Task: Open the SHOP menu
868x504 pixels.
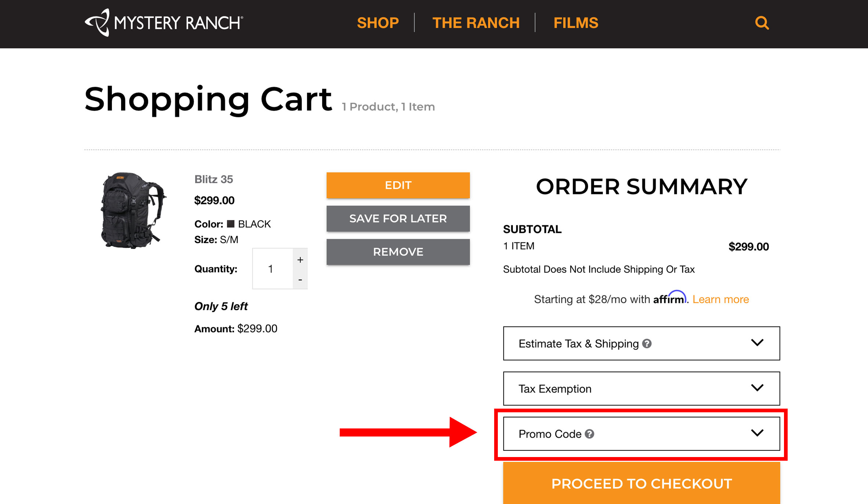Action: tap(378, 23)
